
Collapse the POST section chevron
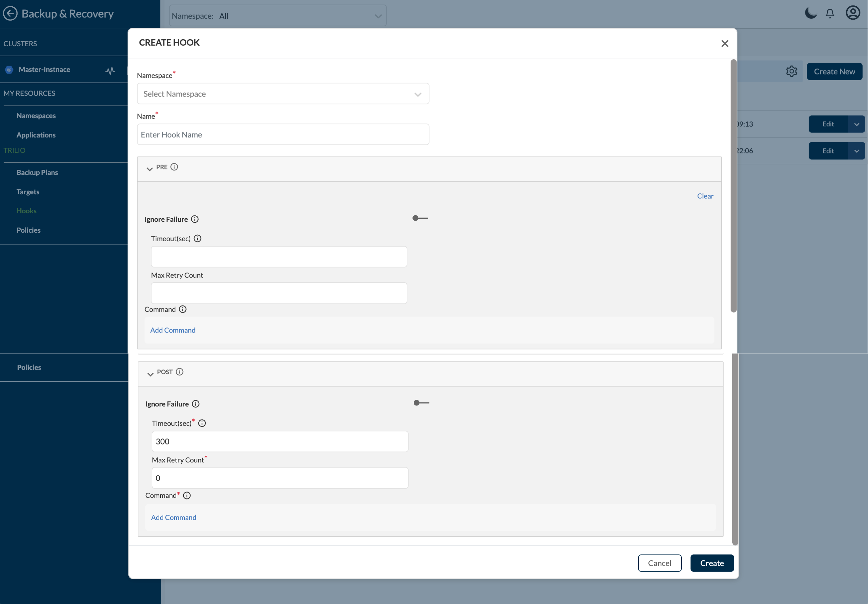(151, 374)
